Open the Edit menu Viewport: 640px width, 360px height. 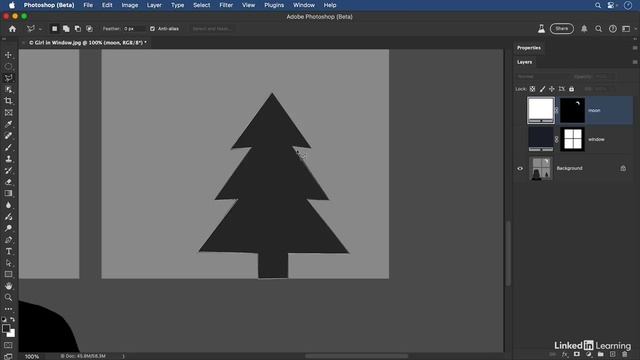point(107,5)
